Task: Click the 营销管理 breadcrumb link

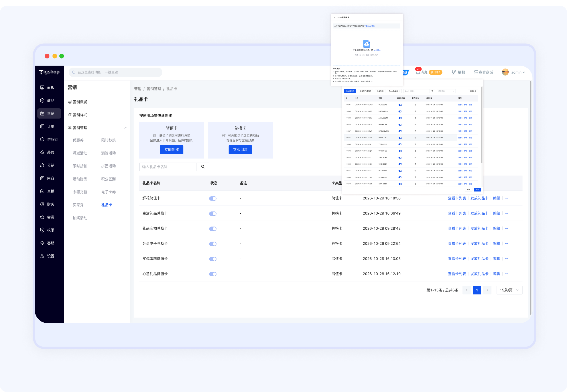Action: pyautogui.click(x=154, y=89)
